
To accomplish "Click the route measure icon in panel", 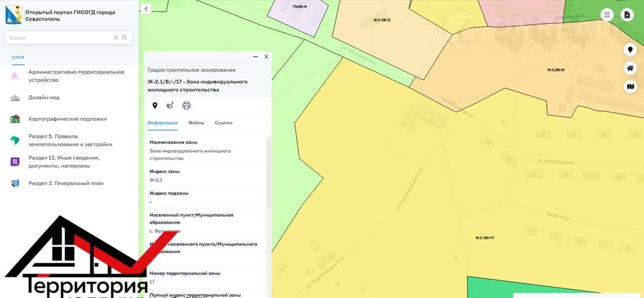I will 170,106.
